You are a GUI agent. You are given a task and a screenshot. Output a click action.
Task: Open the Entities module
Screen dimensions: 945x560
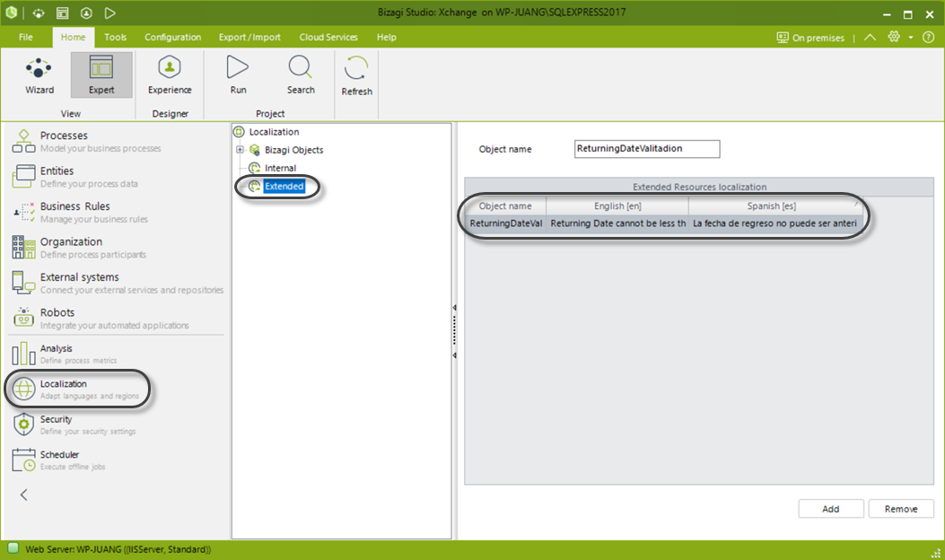click(x=74, y=177)
